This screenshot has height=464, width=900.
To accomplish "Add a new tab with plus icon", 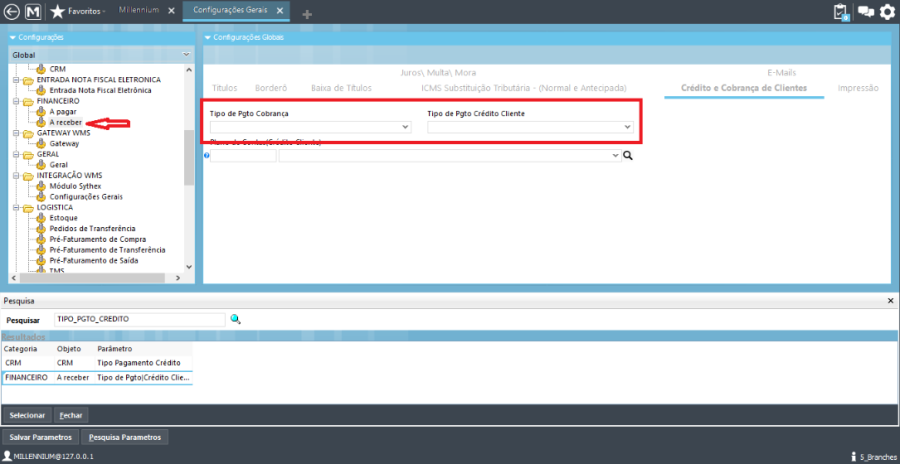I will (307, 14).
